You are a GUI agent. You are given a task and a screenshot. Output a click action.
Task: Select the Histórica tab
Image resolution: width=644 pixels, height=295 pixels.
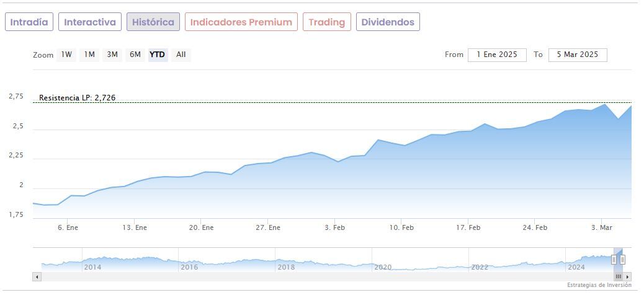[x=153, y=22]
